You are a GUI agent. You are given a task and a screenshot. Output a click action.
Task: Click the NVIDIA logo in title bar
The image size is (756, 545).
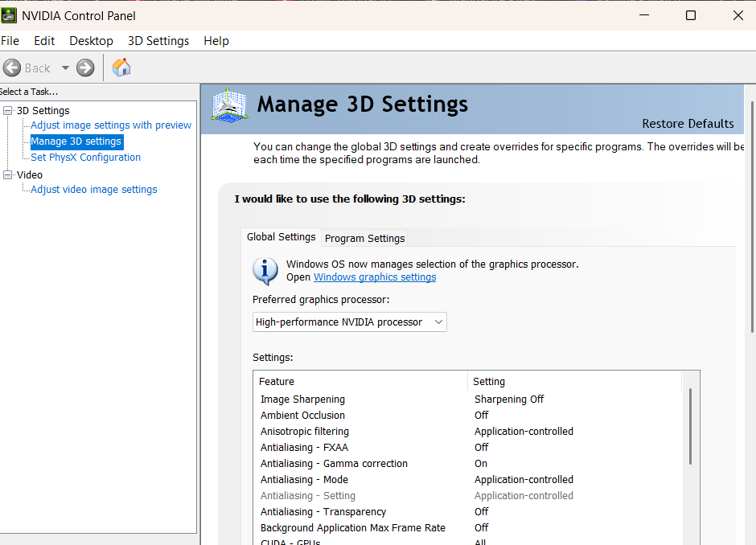pos(9,15)
